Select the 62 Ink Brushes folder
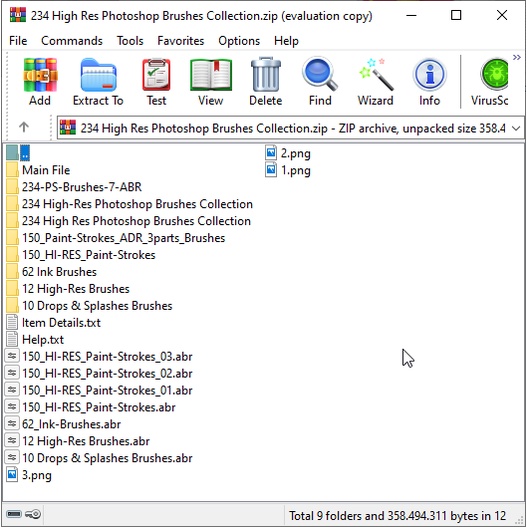The image size is (527, 527). pyautogui.click(x=51, y=272)
